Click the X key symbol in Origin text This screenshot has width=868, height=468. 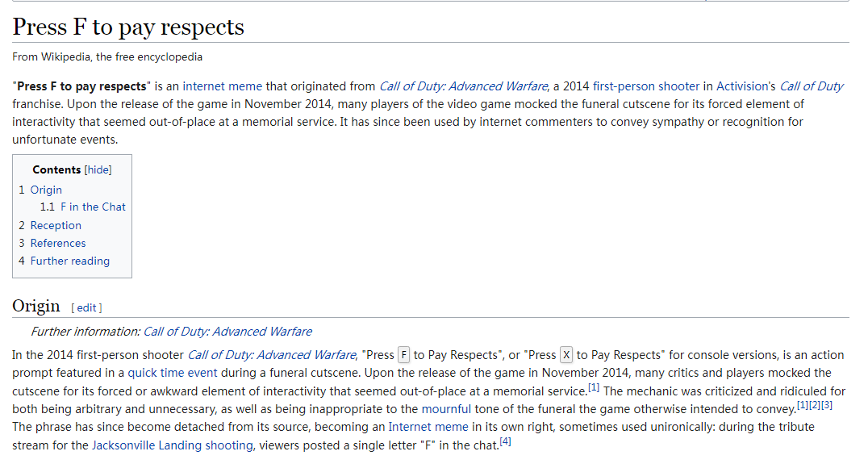click(x=566, y=355)
